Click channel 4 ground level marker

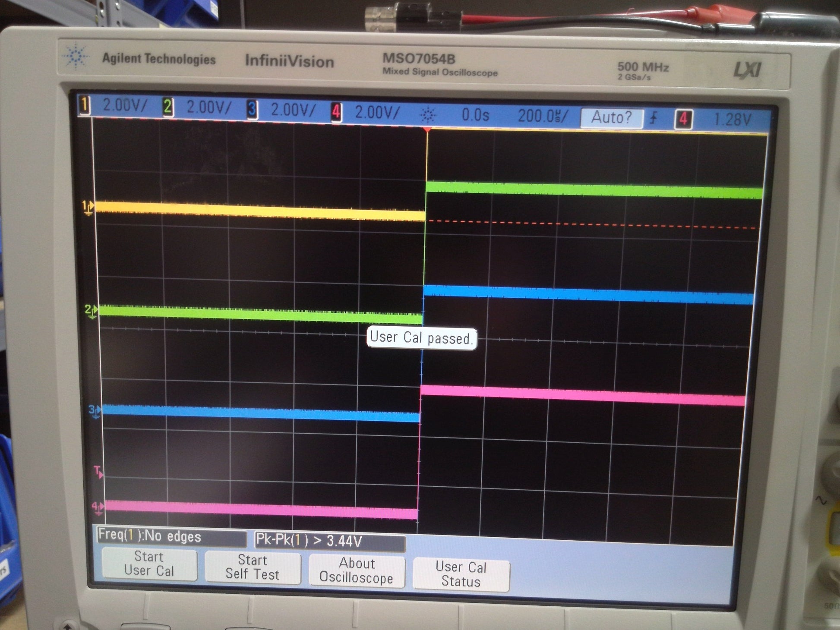pyautogui.click(x=98, y=507)
